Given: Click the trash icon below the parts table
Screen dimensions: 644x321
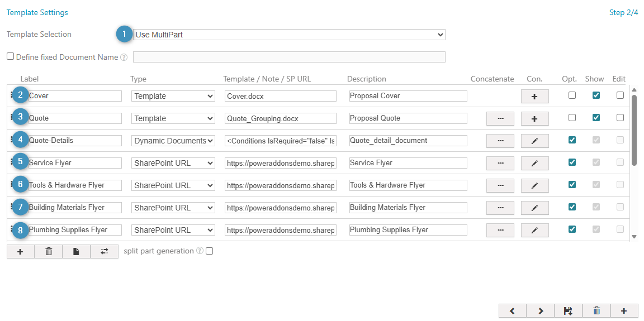Looking at the screenshot, I should pyautogui.click(x=49, y=252).
